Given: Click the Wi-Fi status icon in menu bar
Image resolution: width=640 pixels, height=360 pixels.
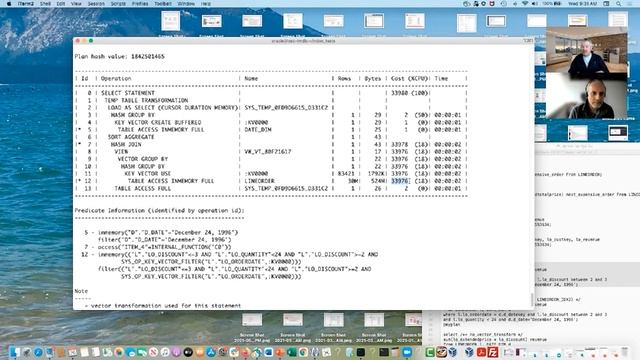Looking at the screenshot, I should tap(525, 3).
